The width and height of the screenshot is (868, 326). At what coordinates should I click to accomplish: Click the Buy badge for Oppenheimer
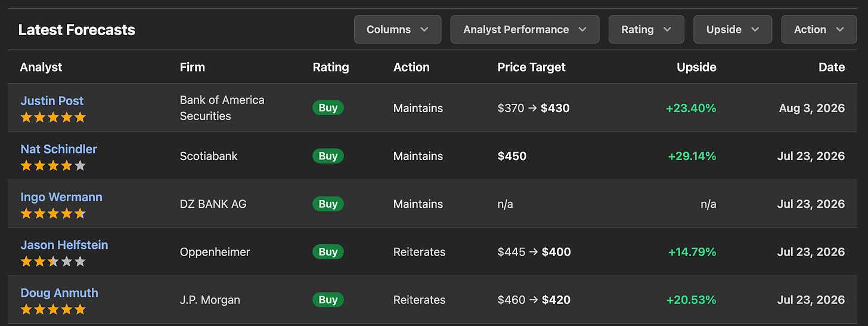coord(328,252)
